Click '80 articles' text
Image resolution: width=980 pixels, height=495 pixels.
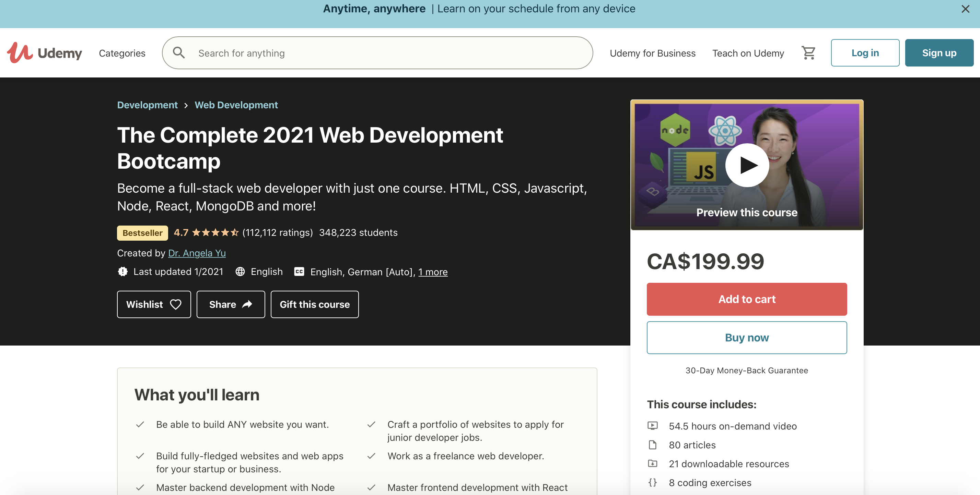[x=692, y=445]
